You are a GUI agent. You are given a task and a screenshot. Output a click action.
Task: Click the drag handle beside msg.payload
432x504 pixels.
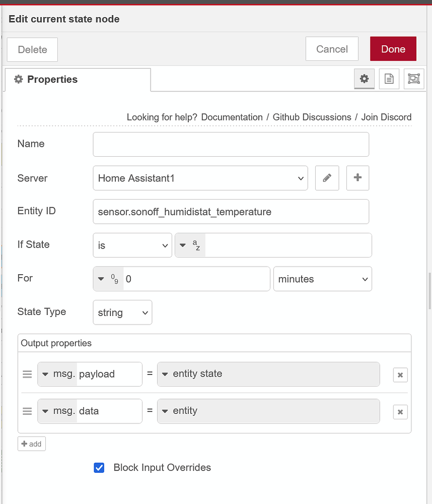[27, 374]
